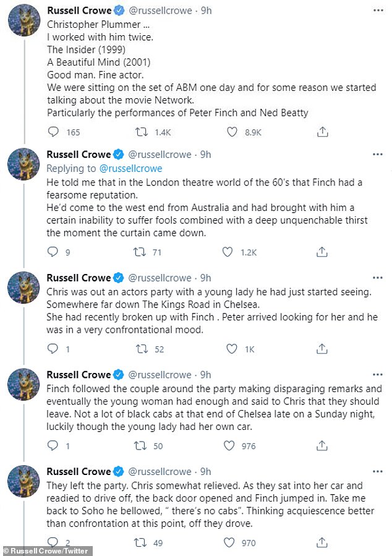Reply to the Kings Road Chelsea tweet
Screen dimensions: 392x556
tap(54, 349)
